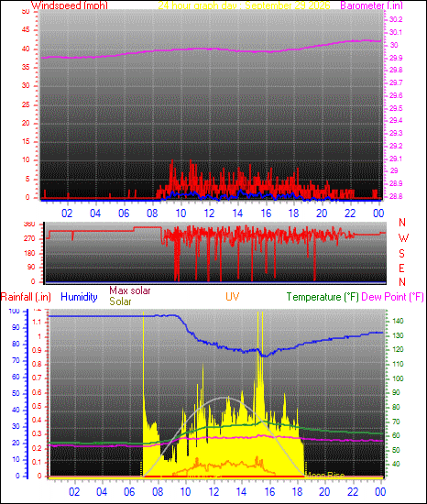Click the Barometer (.in) axis title
The width and height of the screenshot is (427, 504).
(371, 5)
